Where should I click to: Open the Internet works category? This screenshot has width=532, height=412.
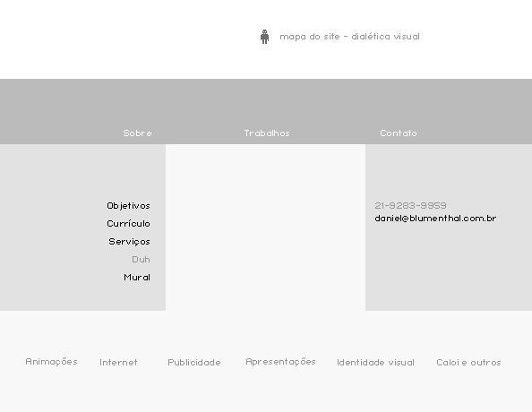[118, 363]
